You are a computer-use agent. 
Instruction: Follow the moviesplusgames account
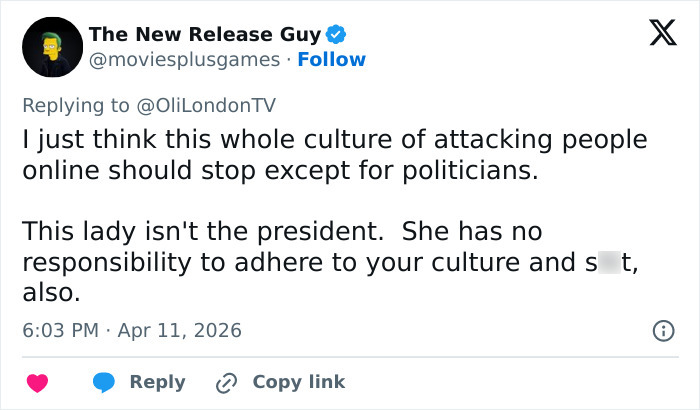(332, 59)
